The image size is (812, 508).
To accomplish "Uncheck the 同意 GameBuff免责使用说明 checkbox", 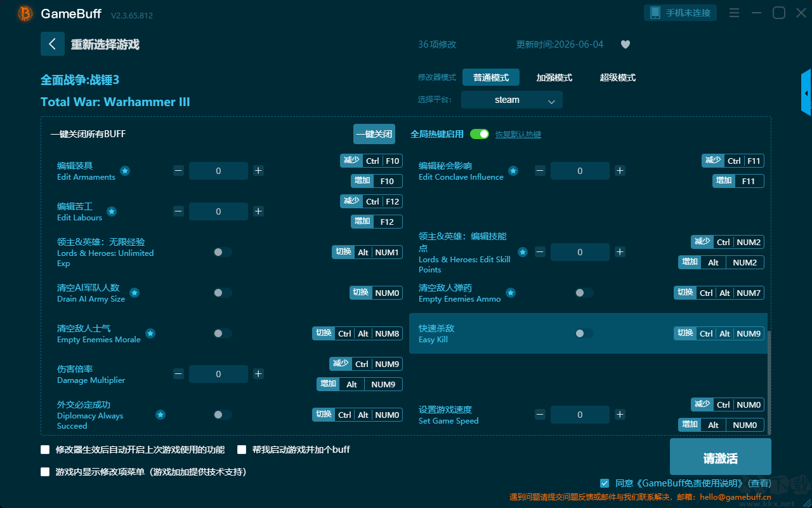I will 605,483.
